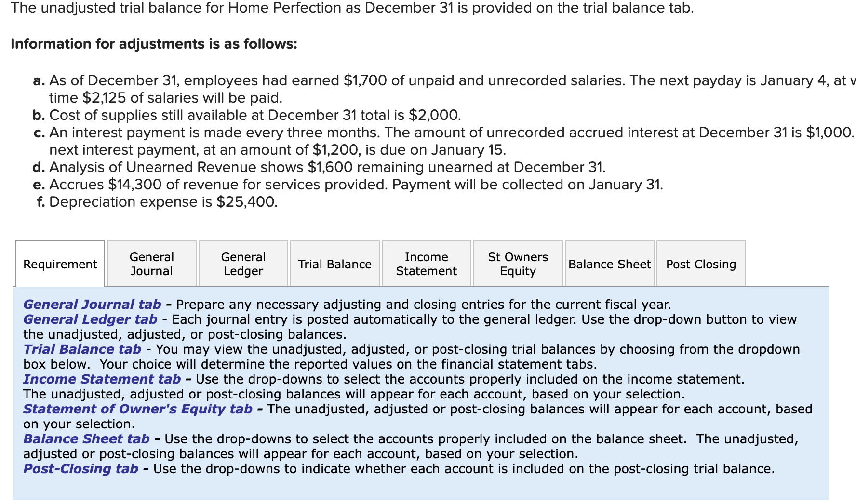This screenshot has width=856, height=504.
Task: Switch to the St Owners Equity tab
Action: 517,264
